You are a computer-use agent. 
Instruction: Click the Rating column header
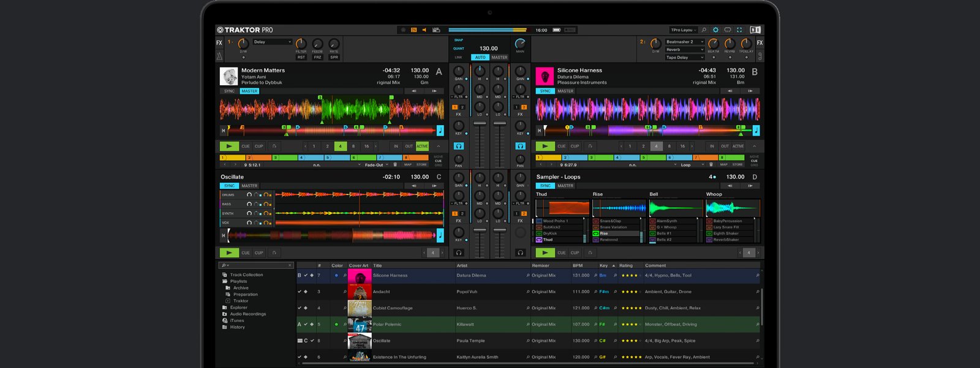click(x=626, y=266)
